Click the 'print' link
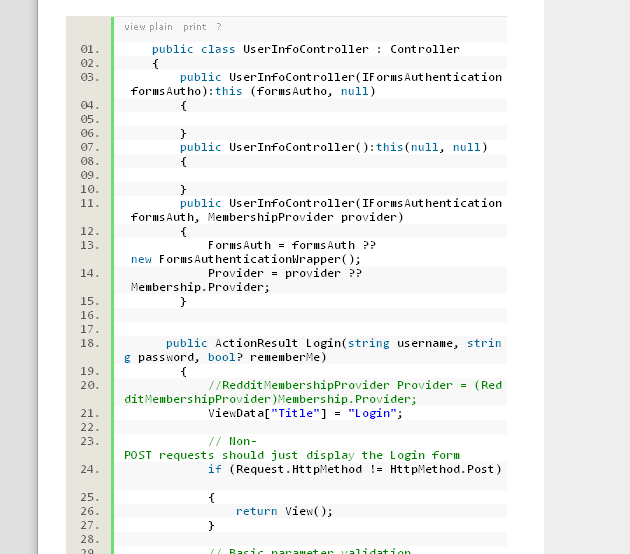 [195, 27]
